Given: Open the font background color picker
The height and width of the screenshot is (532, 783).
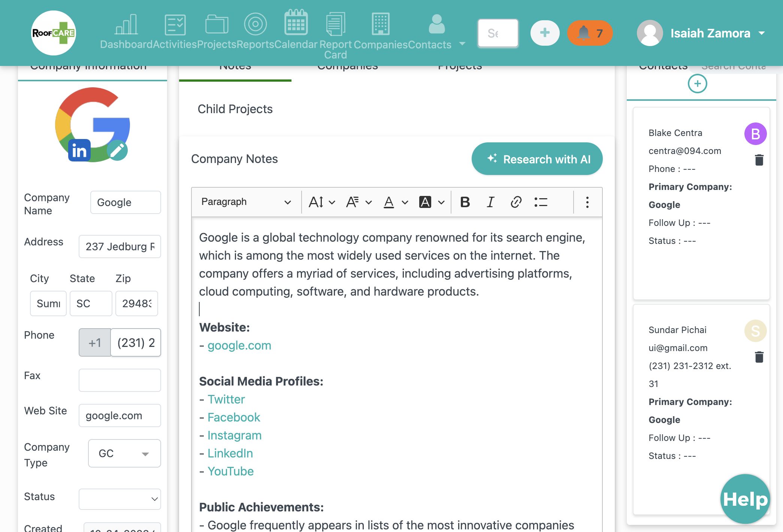Looking at the screenshot, I should click(x=432, y=202).
